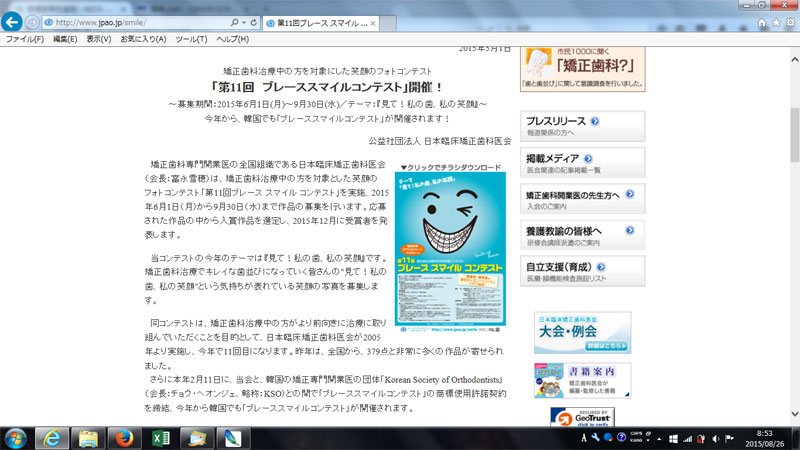Close the 第11回ブレーススマイル tab
Image resolution: width=800 pixels, height=450 pixels.
373,23
